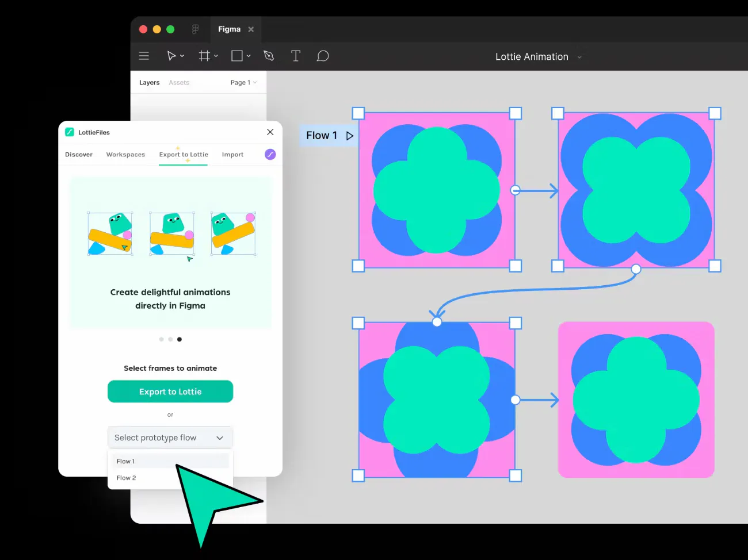Image resolution: width=748 pixels, height=560 pixels.
Task: Choose Flow 2 from the dropdown list
Action: coord(170,478)
